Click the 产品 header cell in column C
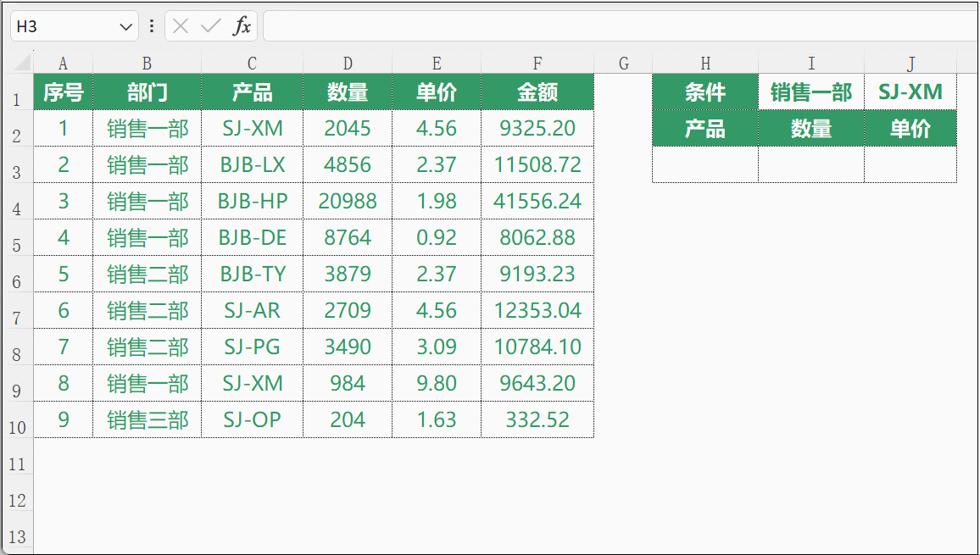This screenshot has height=555, width=980. pyautogui.click(x=252, y=92)
